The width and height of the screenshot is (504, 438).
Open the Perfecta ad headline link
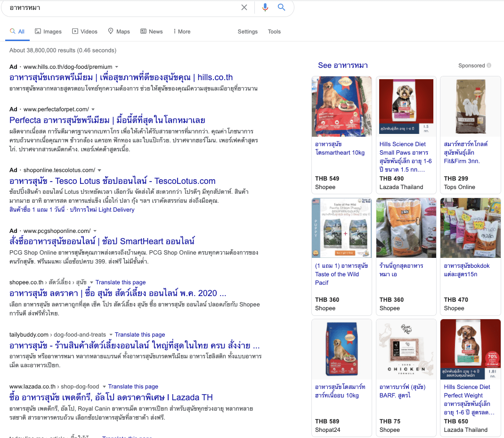click(107, 120)
